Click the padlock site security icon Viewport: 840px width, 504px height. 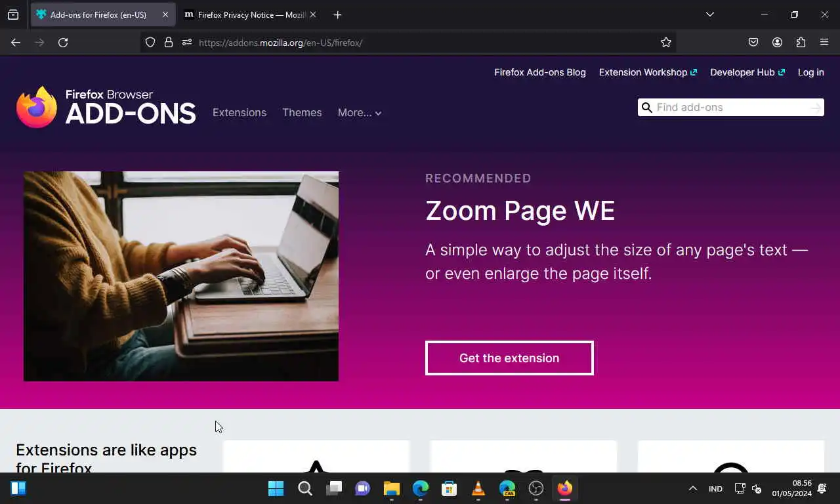(x=169, y=43)
